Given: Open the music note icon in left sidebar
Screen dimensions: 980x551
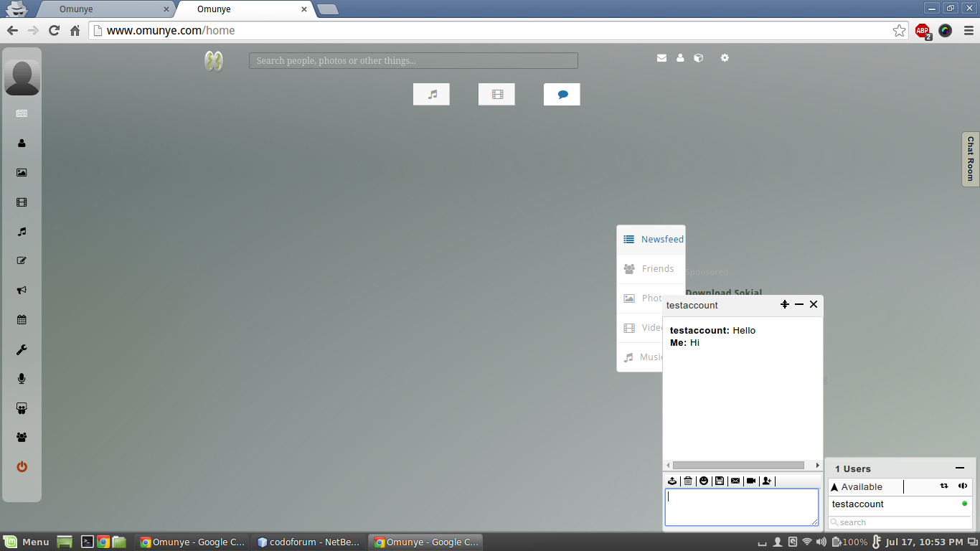Looking at the screenshot, I should point(22,232).
